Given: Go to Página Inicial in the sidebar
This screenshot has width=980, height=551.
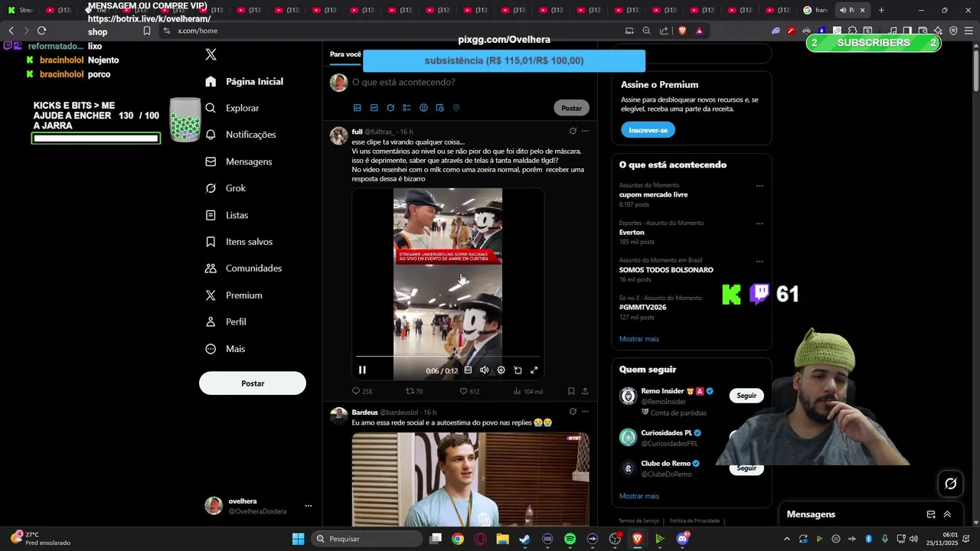Looking at the screenshot, I should coord(244,82).
